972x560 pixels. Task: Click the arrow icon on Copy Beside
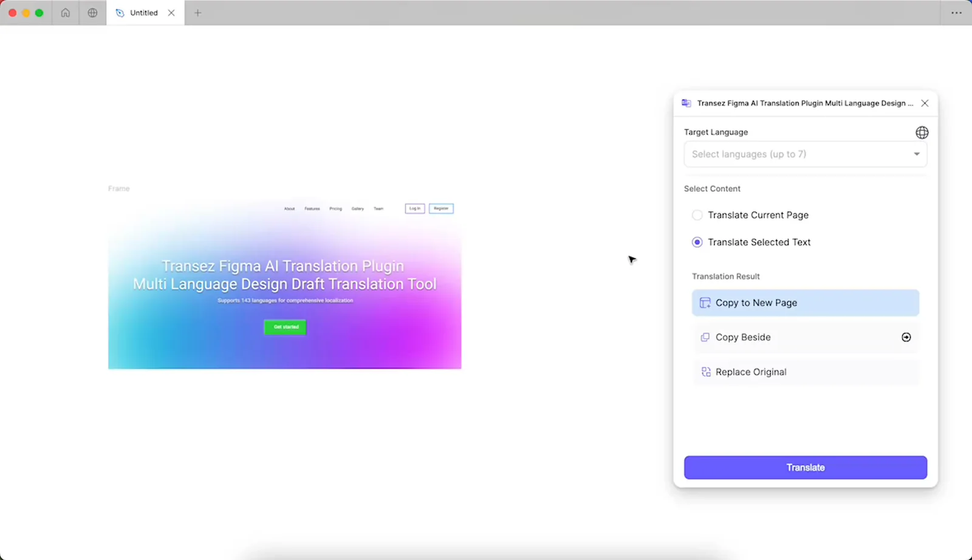click(x=906, y=337)
